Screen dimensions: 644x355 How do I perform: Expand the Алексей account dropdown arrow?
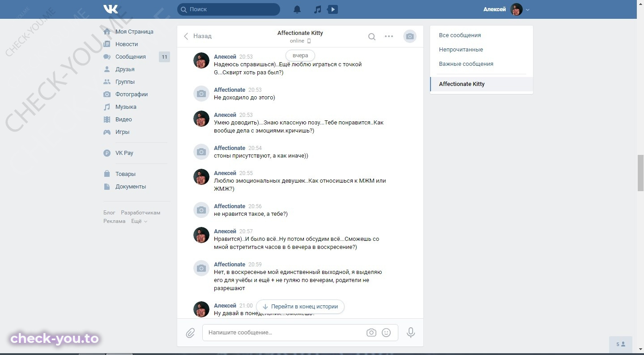pos(528,9)
